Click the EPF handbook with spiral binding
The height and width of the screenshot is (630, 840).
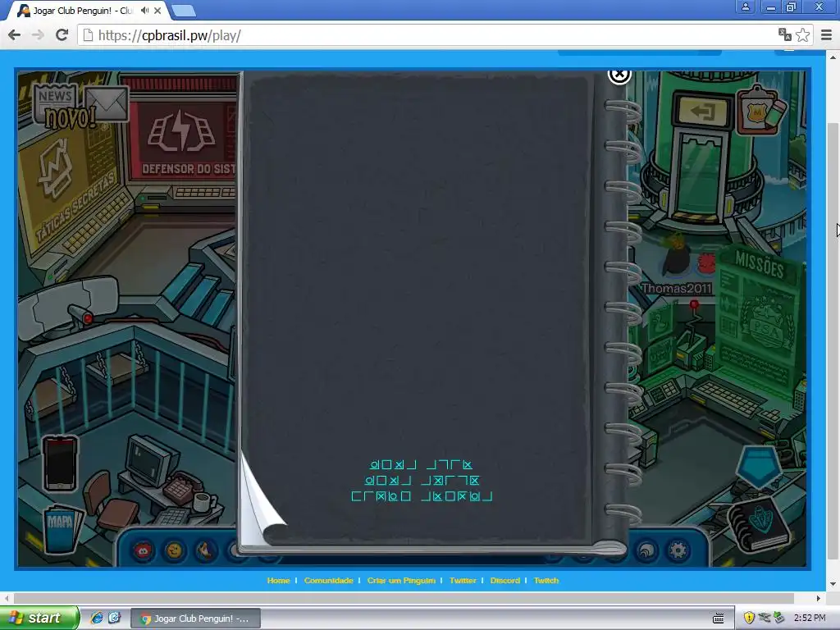pos(757,524)
